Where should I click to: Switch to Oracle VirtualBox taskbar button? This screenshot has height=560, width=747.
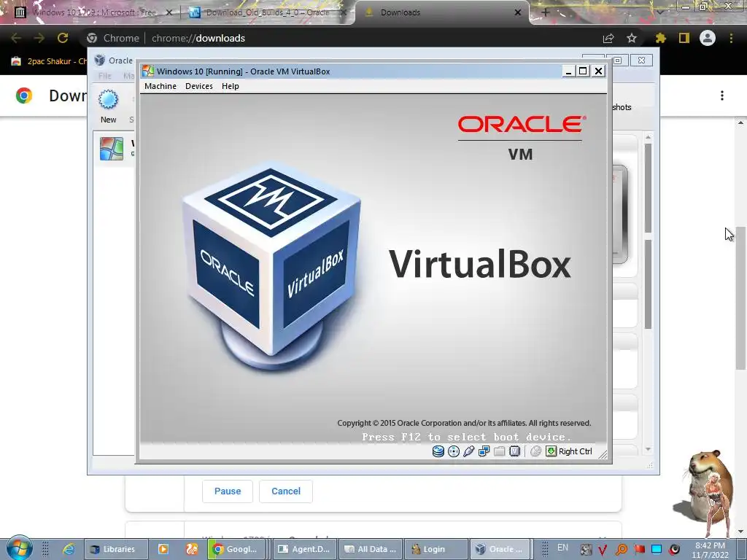(499, 549)
